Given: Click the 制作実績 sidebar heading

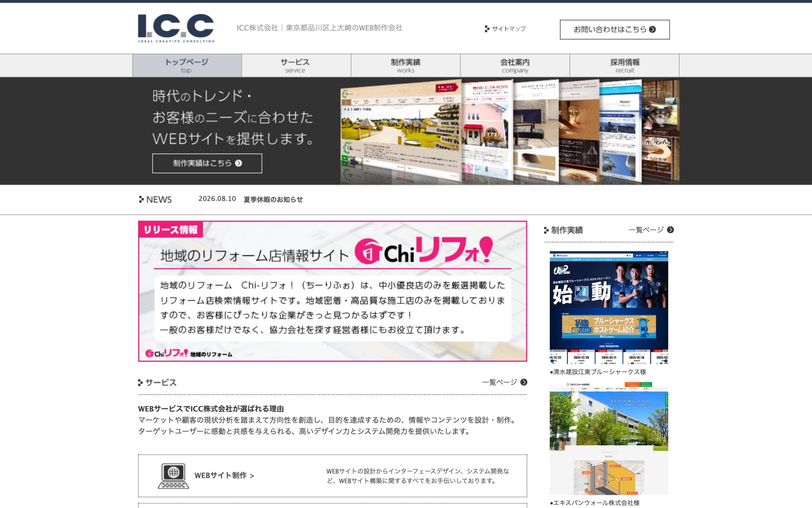Looking at the screenshot, I should (563, 230).
